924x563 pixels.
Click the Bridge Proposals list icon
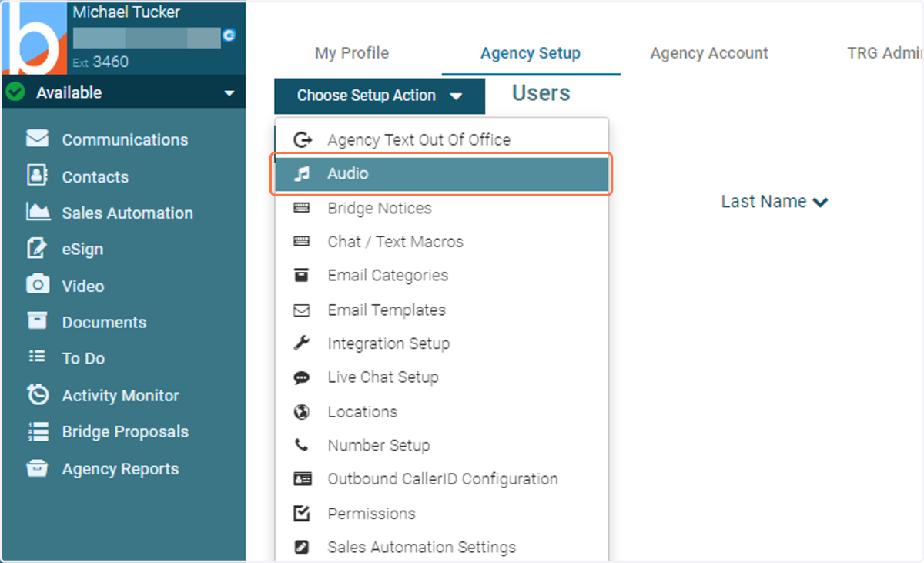click(37, 431)
